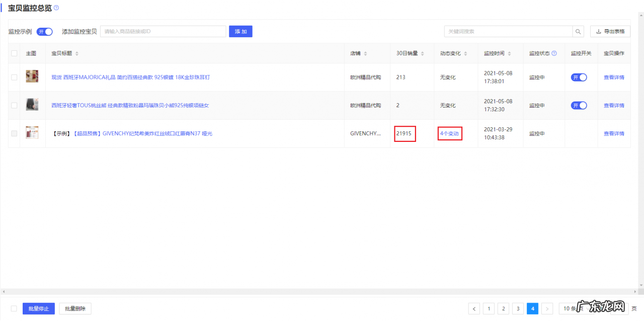The height and width of the screenshot is (321, 644).
Task: Sort by 30日销量 column arrows
Action: pos(423,53)
